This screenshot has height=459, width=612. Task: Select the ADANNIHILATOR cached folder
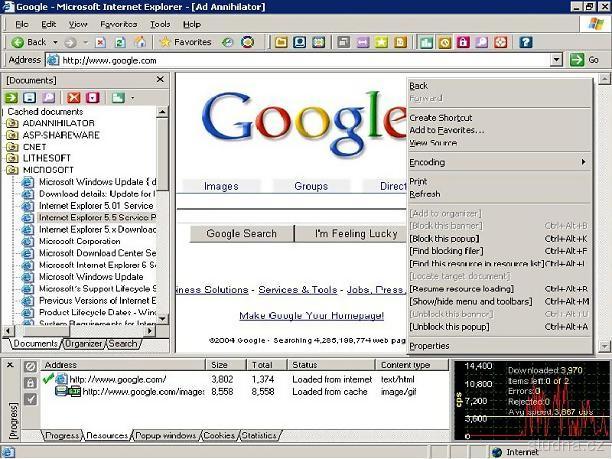[x=59, y=123]
